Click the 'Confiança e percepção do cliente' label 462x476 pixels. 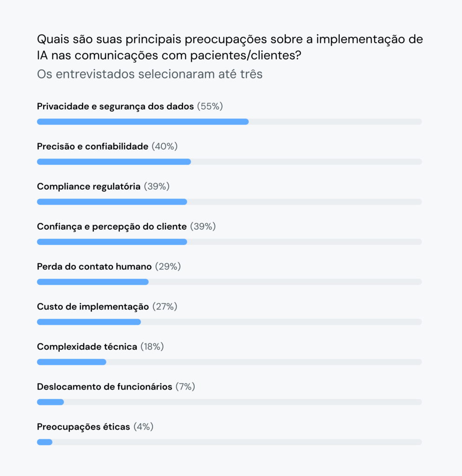pyautogui.click(x=112, y=226)
